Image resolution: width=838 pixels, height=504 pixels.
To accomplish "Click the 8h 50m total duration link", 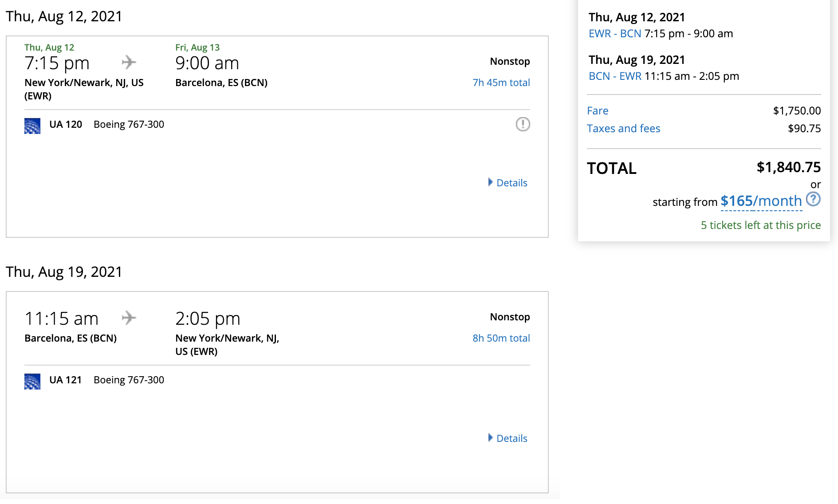I will coord(501,338).
